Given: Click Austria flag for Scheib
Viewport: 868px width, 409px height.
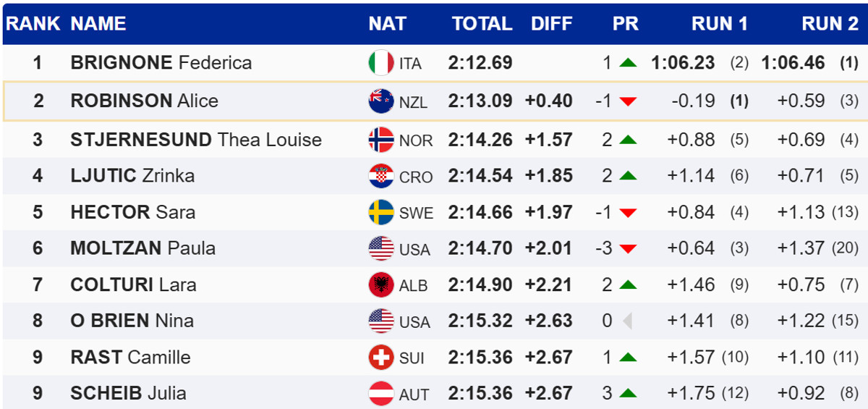Looking at the screenshot, I should coord(381,393).
